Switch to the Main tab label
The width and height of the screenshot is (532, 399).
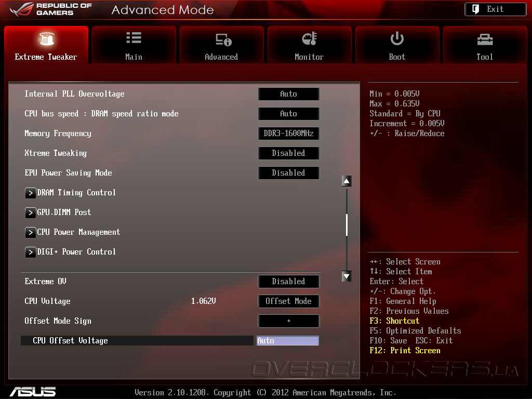pos(134,57)
